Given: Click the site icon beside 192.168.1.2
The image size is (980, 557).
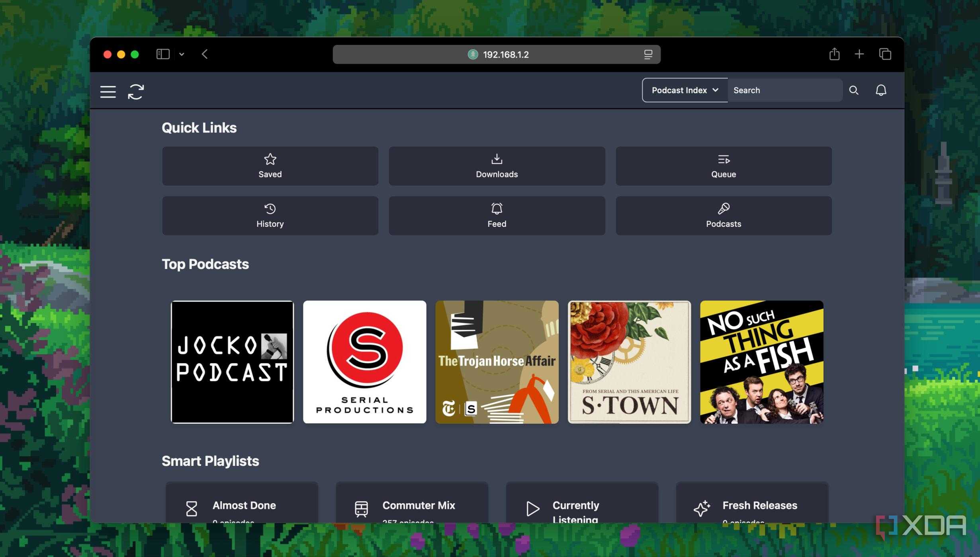Looking at the screenshot, I should click(473, 55).
